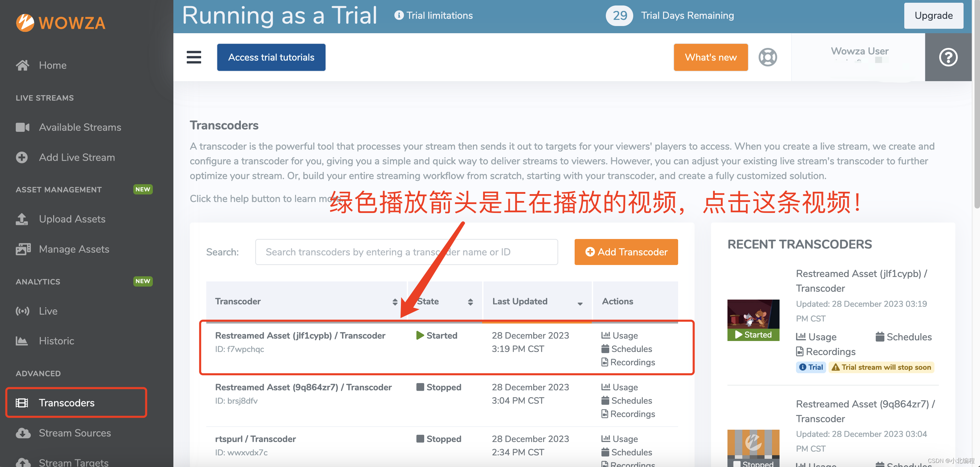Click the Live analytics broadcast icon
This screenshot has height=467, width=980.
pos(23,311)
